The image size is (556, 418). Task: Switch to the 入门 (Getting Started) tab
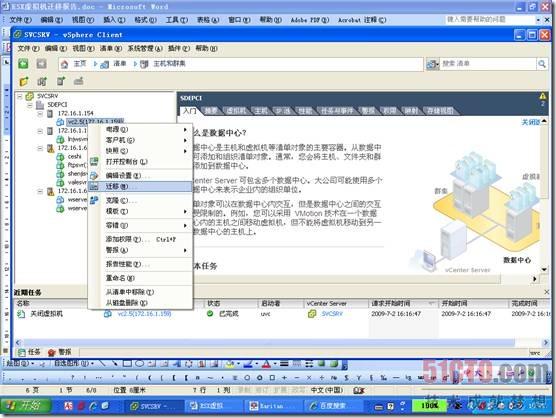point(190,111)
